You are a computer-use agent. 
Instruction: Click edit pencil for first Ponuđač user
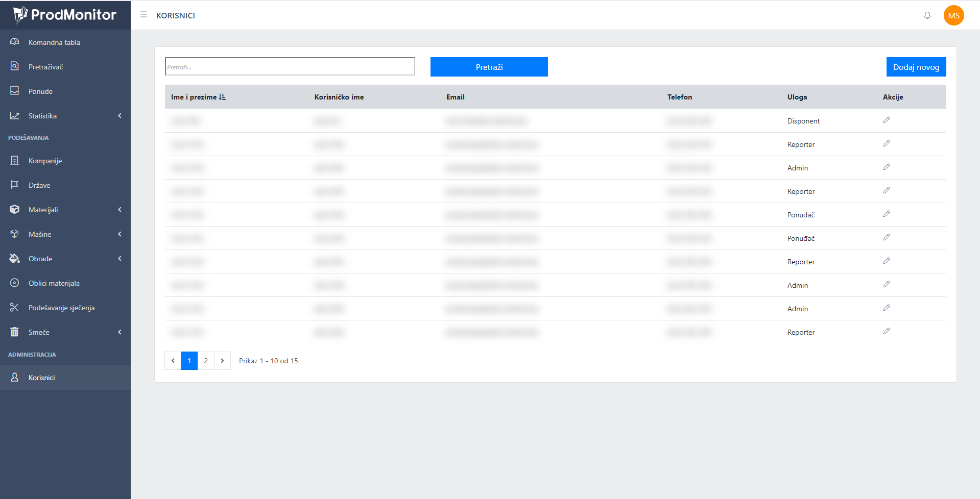886,214
